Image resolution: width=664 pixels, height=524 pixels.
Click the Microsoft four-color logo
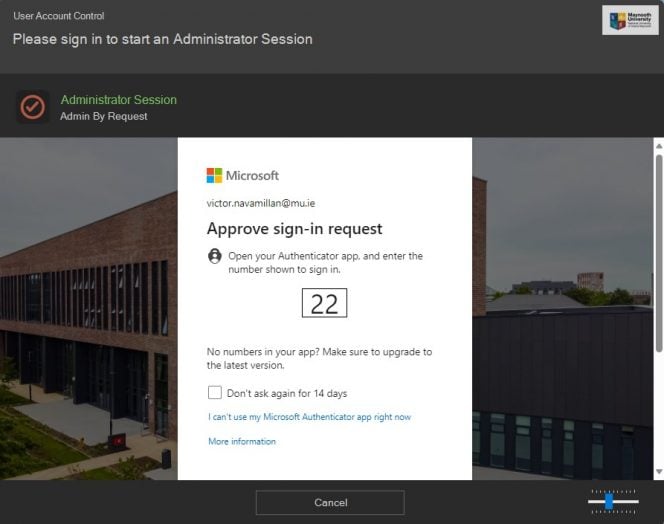214,175
